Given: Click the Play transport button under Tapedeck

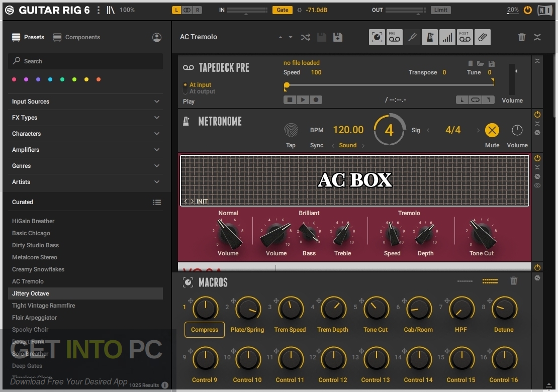Looking at the screenshot, I should coord(304,100).
